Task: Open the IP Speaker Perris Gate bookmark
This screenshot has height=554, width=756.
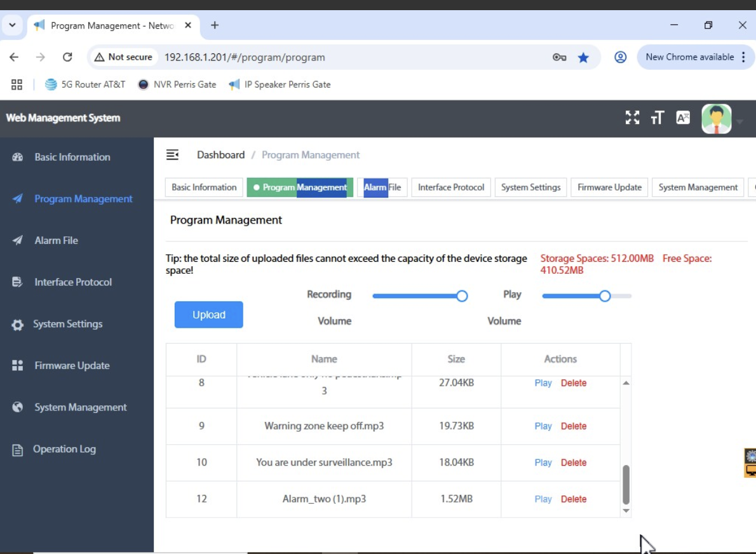Action: coord(280,84)
